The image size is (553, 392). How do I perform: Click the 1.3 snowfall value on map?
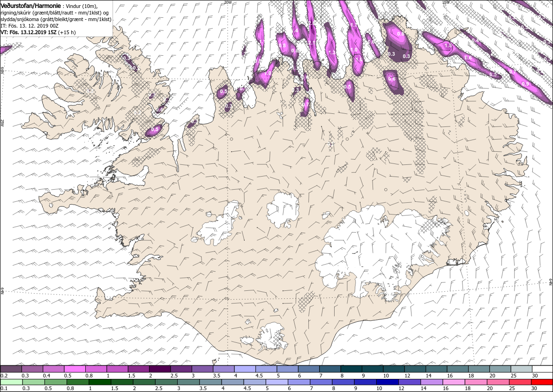(331, 52)
